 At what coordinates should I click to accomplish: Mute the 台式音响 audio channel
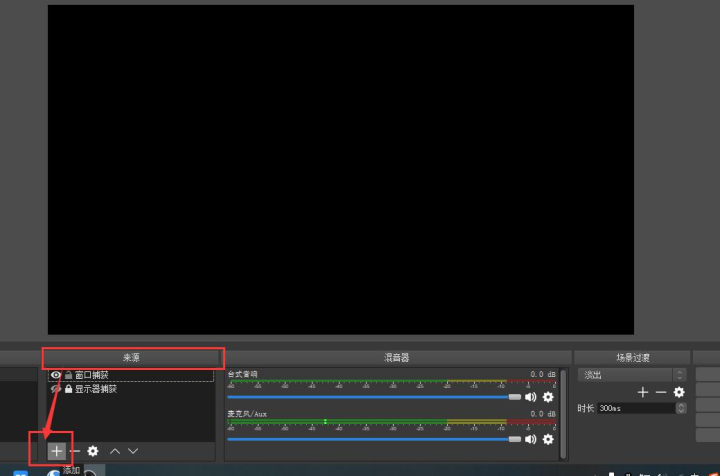(530, 397)
